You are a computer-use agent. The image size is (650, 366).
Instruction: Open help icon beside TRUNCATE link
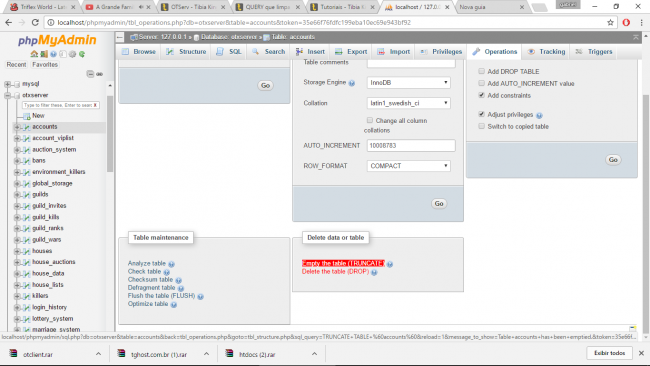point(390,264)
